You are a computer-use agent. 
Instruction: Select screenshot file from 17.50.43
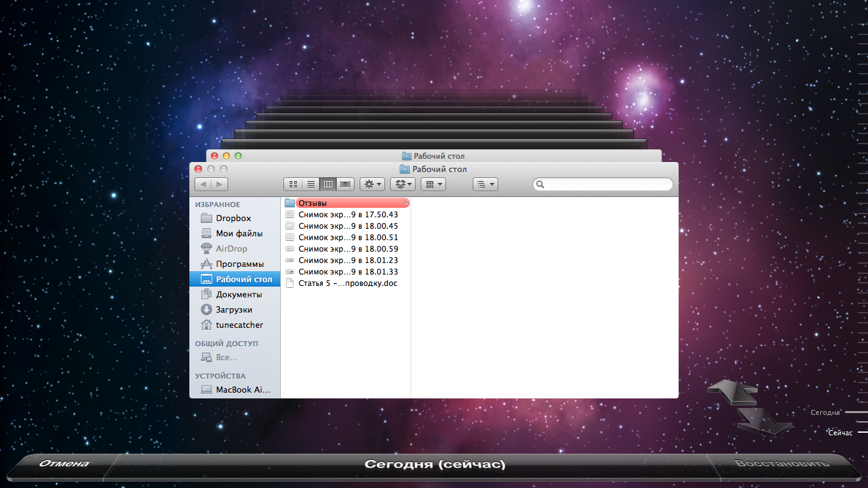click(x=346, y=215)
